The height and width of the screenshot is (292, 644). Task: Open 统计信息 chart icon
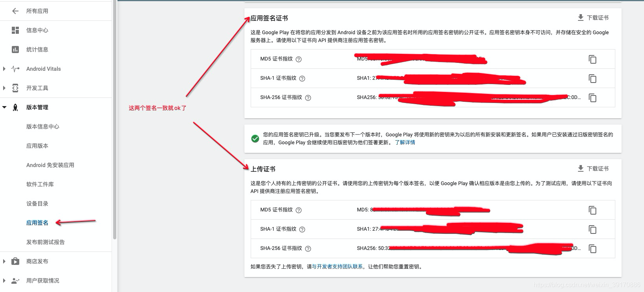15,50
